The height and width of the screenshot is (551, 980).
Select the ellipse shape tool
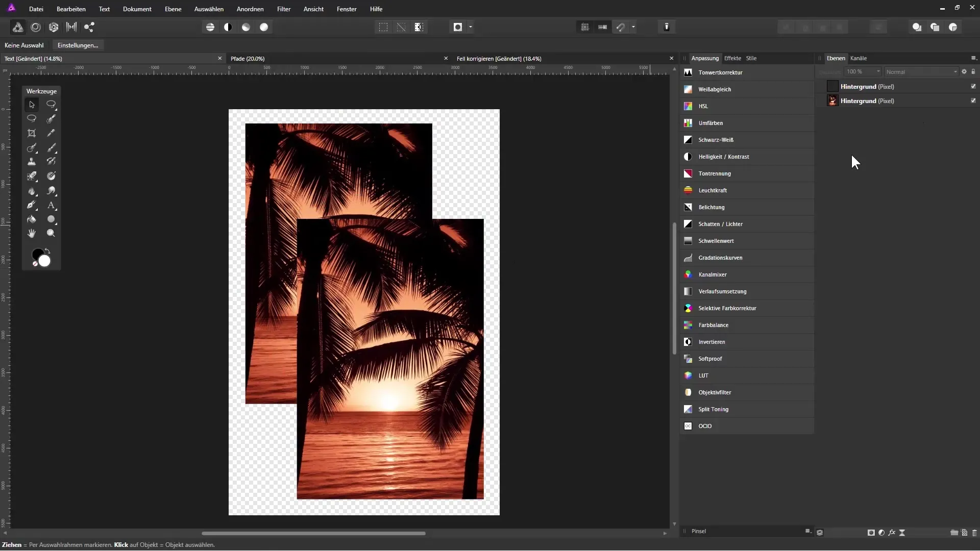(x=51, y=219)
